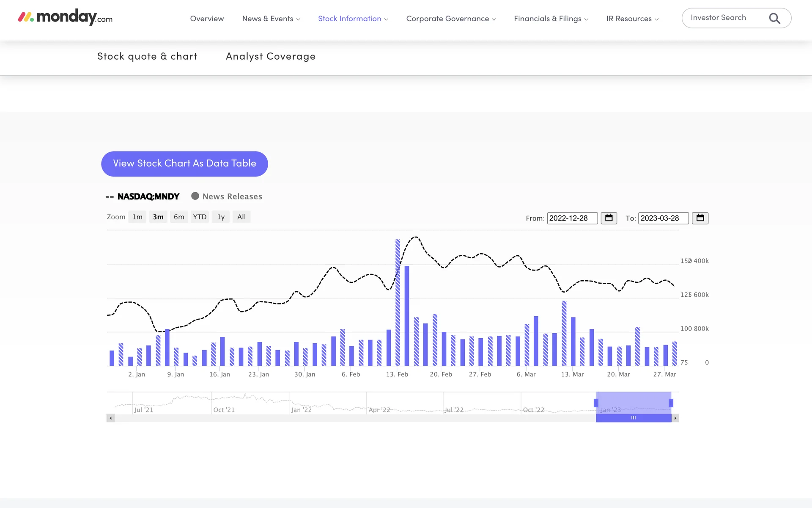Grab the navigator's right range handle
The height and width of the screenshot is (508, 812).
tap(671, 403)
